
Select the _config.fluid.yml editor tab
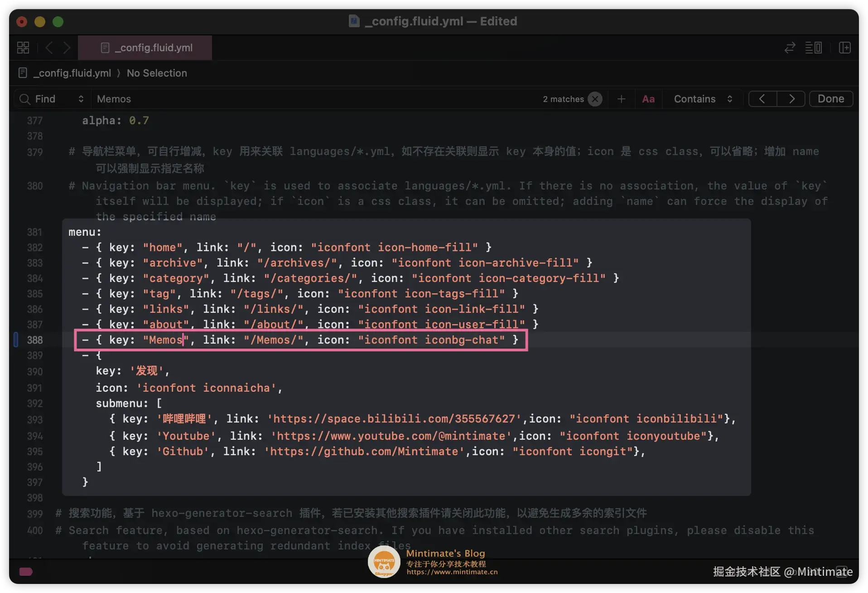point(145,48)
